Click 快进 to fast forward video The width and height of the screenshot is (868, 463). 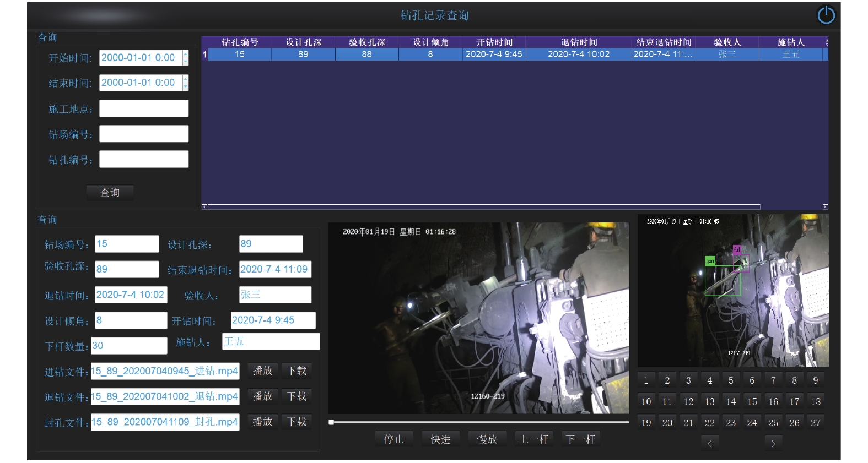pos(440,439)
